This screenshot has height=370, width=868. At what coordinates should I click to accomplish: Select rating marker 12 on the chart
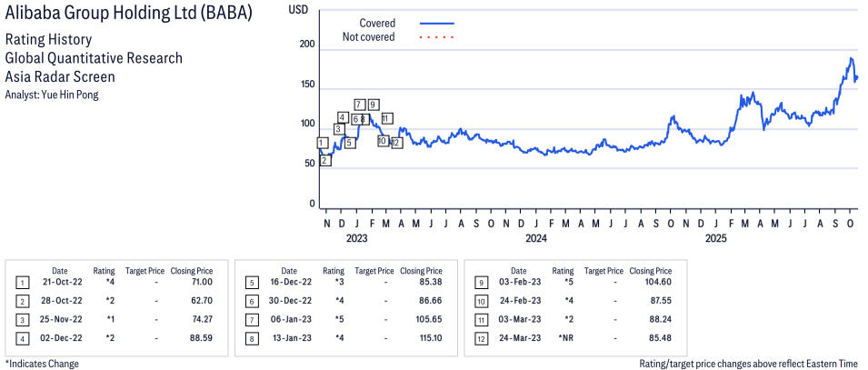(396, 143)
